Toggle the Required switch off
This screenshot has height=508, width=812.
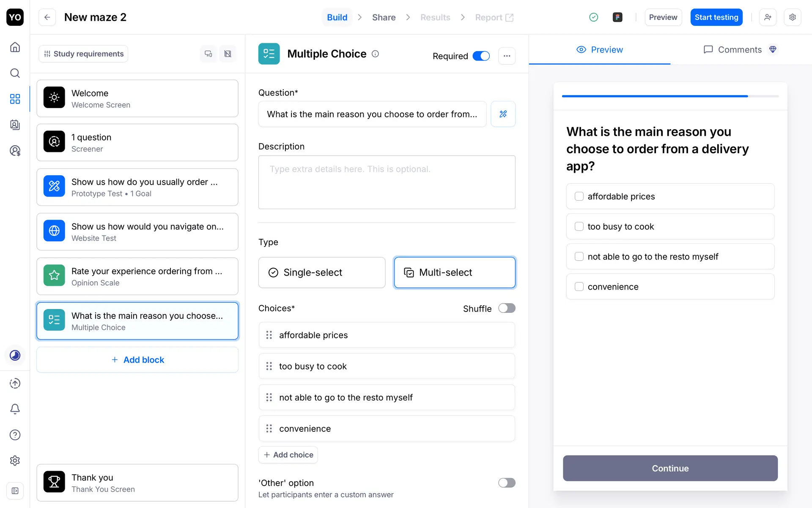tap(481, 56)
